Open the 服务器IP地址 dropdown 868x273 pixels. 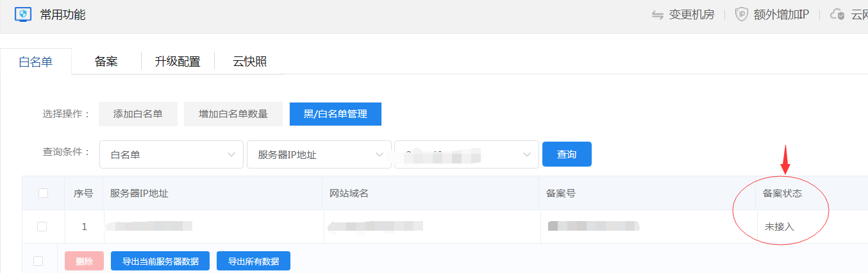point(319,154)
